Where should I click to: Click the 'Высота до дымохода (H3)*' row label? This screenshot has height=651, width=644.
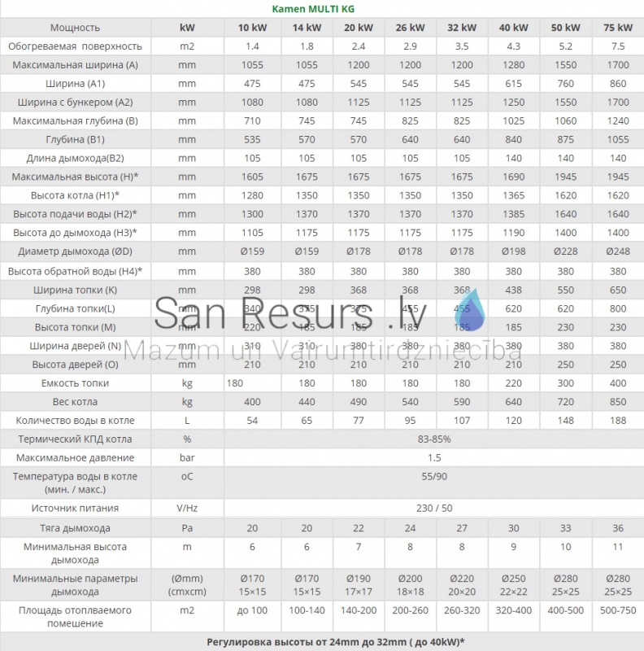click(x=75, y=233)
